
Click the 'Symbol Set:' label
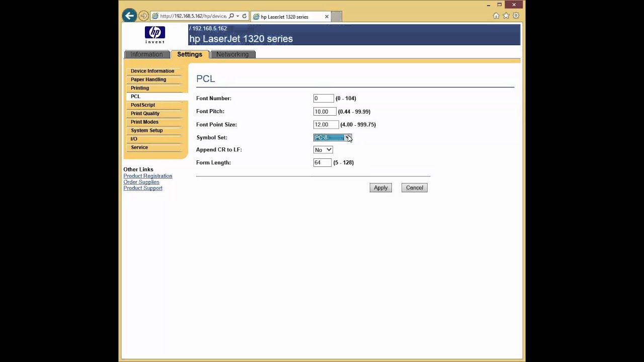pyautogui.click(x=212, y=138)
